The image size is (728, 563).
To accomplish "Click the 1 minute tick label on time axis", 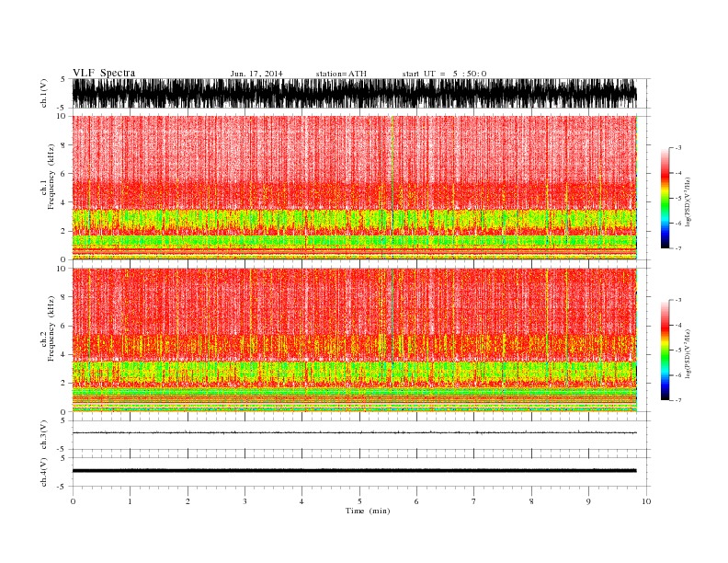I will click(x=130, y=501).
